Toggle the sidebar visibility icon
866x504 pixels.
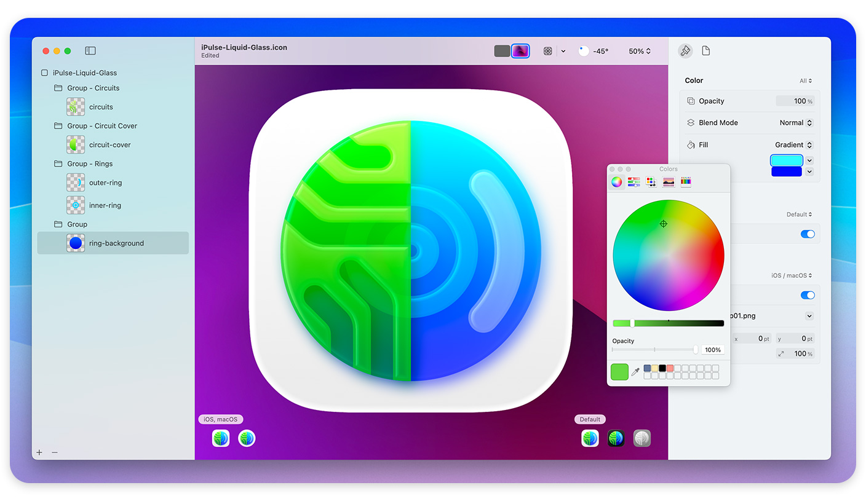90,51
